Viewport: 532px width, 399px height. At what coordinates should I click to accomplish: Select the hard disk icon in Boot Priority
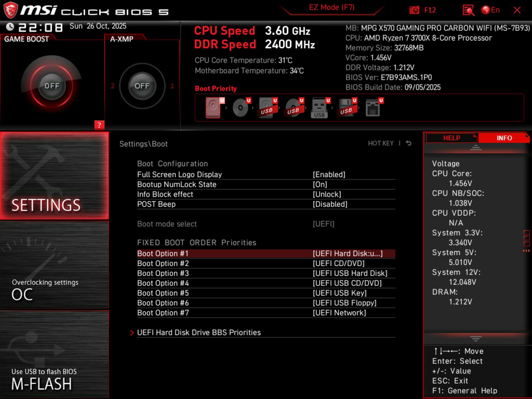[213, 108]
